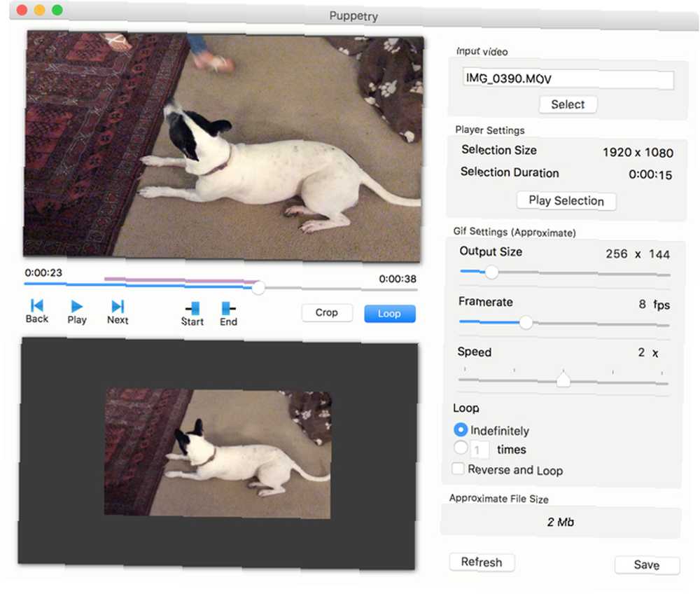Click the Refresh button
This screenshot has width=700, height=594.
click(482, 562)
